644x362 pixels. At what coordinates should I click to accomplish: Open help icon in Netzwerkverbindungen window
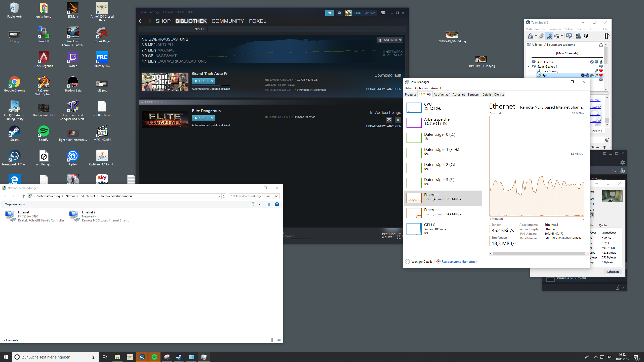pyautogui.click(x=277, y=204)
